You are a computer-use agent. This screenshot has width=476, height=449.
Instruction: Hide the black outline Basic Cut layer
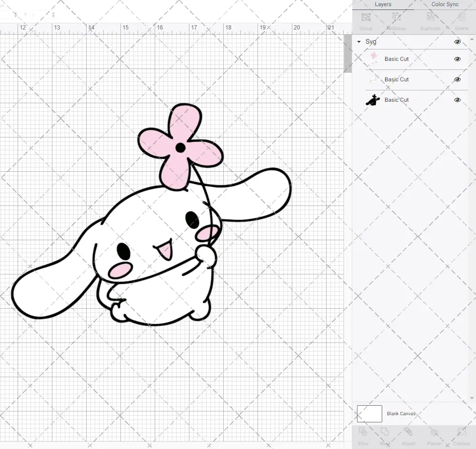coord(457,100)
